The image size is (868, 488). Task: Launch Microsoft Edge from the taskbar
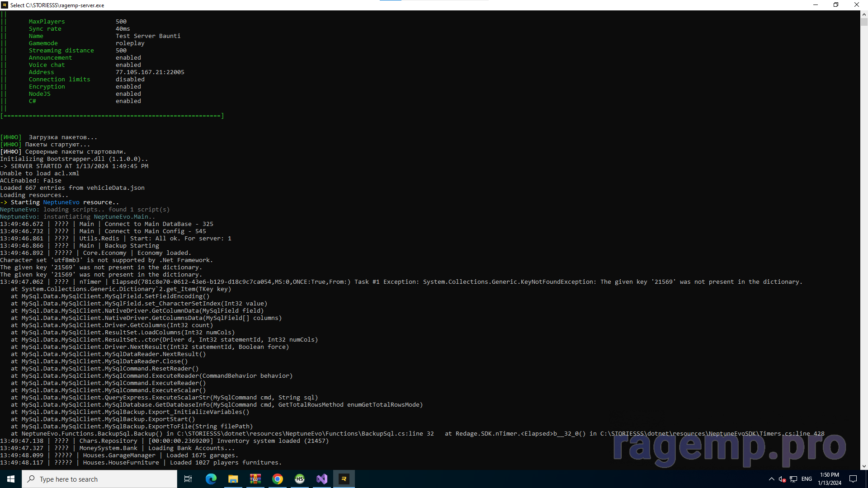211,479
